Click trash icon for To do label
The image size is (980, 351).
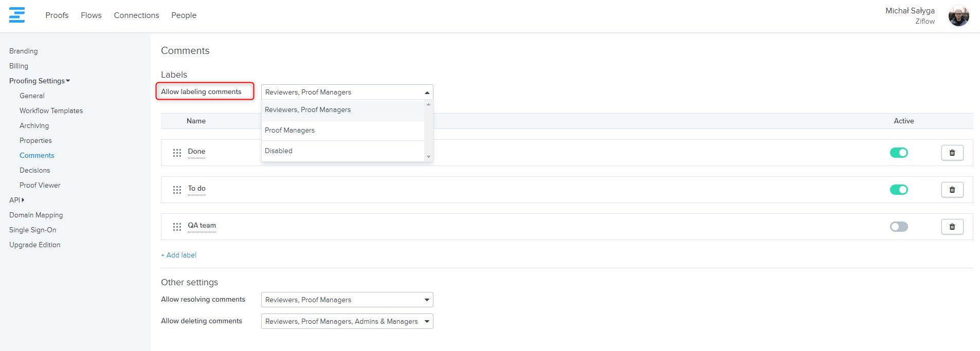pos(952,190)
